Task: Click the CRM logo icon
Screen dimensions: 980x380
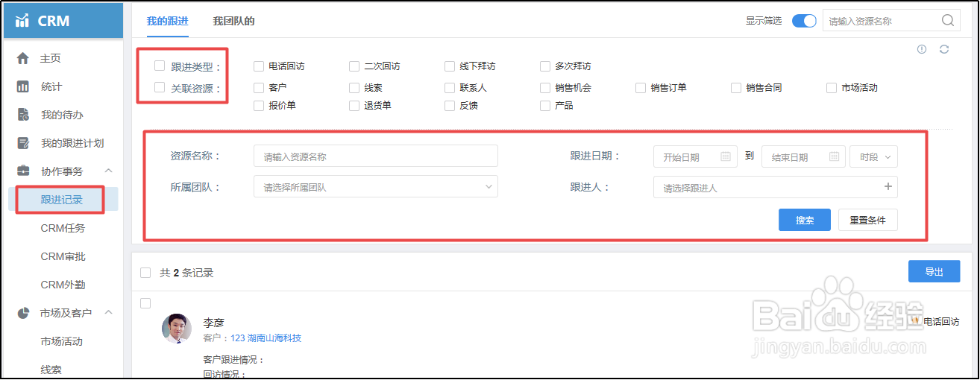Action: (x=22, y=21)
